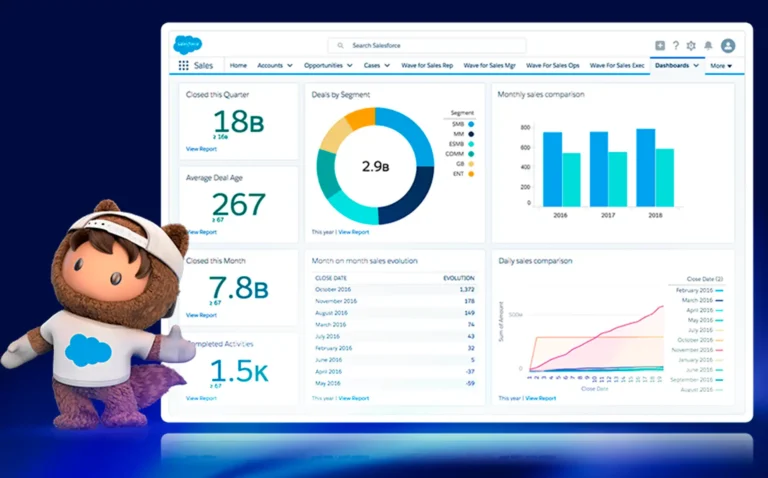The image size is (768, 478).
Task: Open the Wave For Sales Ops tab
Action: coord(552,65)
